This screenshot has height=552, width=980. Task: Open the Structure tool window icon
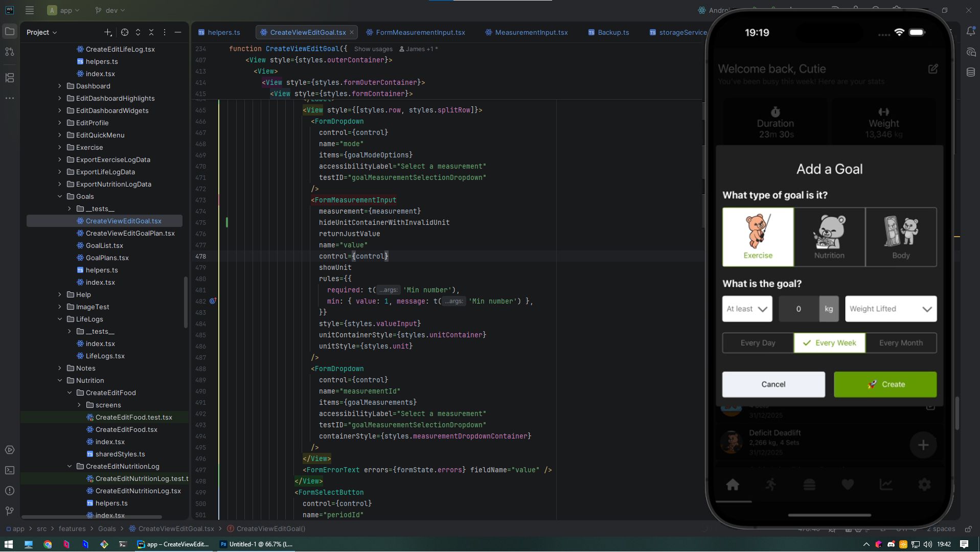click(10, 78)
